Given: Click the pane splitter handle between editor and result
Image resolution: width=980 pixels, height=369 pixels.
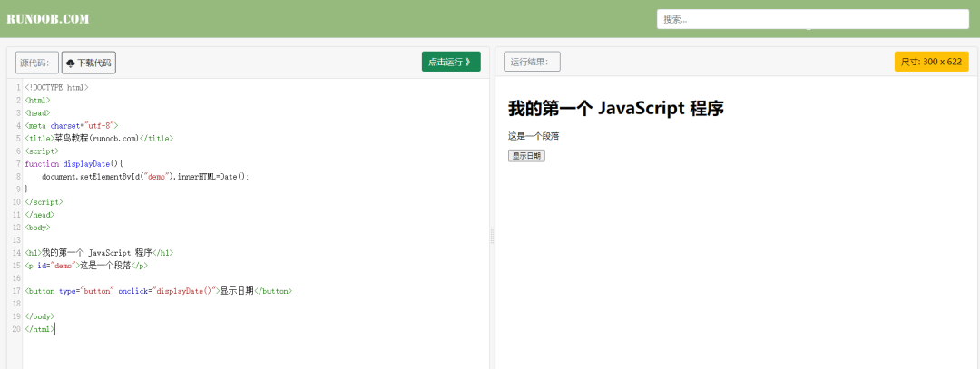Looking at the screenshot, I should [x=492, y=236].
